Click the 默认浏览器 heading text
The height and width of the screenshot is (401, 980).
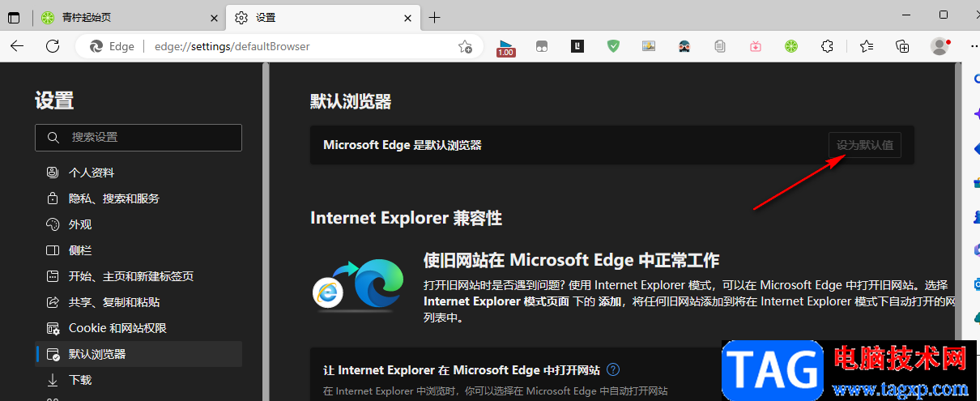click(351, 101)
